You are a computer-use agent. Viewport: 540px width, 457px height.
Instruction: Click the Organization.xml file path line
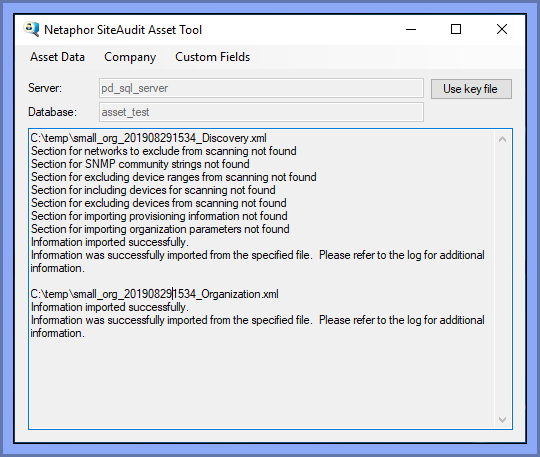click(x=154, y=294)
